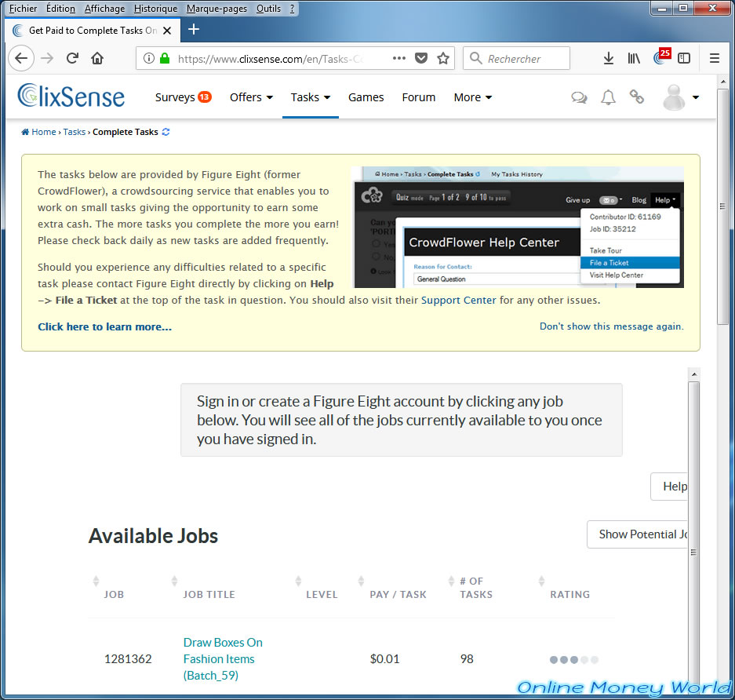The image size is (735, 700).
Task: Click the Help button in jobs frame
Action: point(669,487)
